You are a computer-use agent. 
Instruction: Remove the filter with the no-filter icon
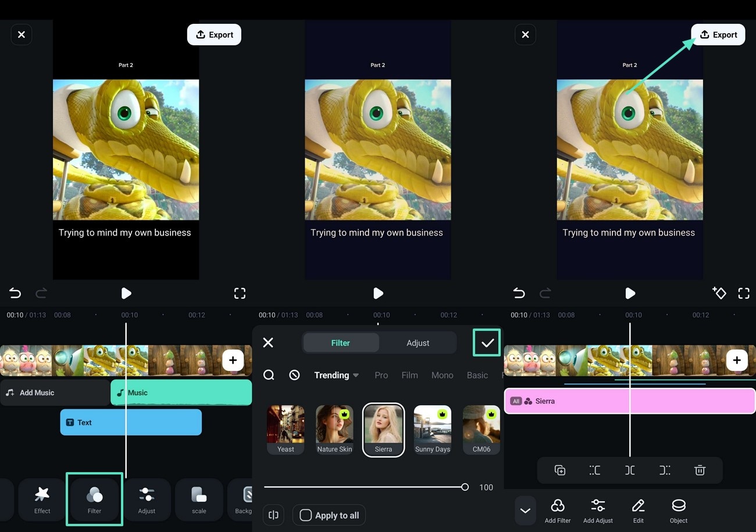pyautogui.click(x=294, y=375)
